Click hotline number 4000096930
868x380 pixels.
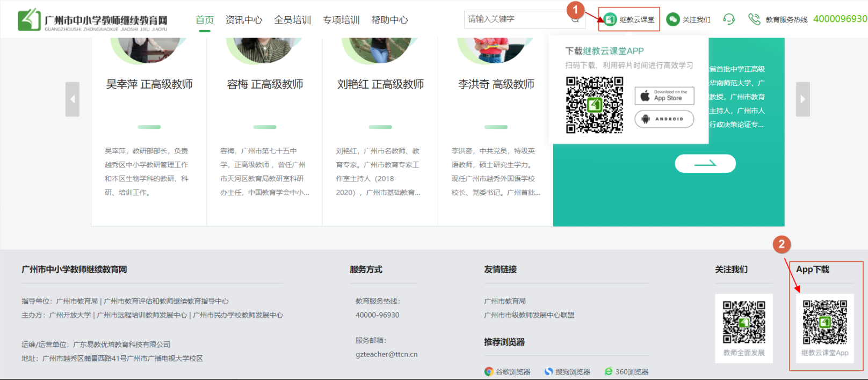840,19
